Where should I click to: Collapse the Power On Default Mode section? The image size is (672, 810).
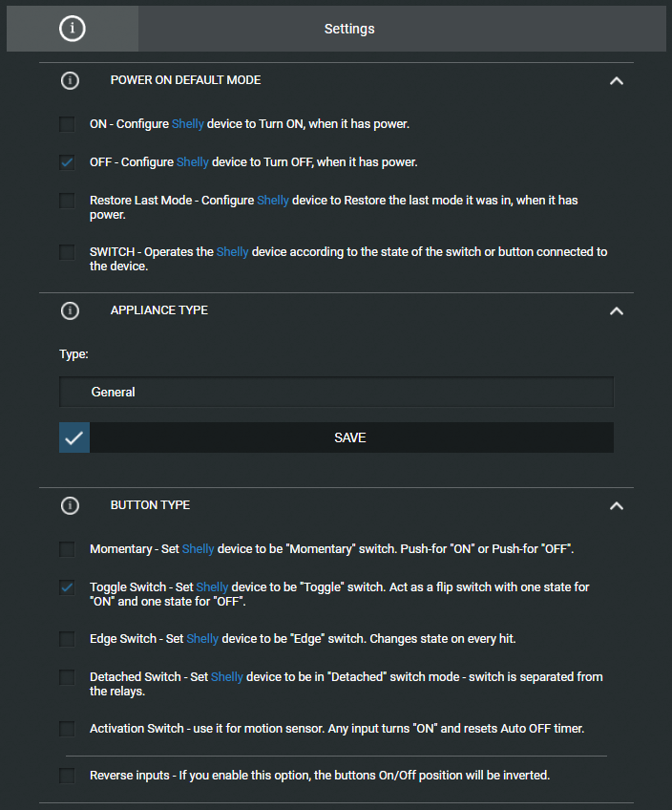tap(617, 81)
